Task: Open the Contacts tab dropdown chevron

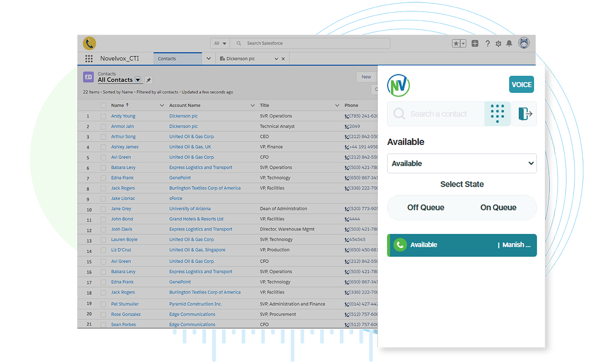Action: pyautogui.click(x=208, y=58)
